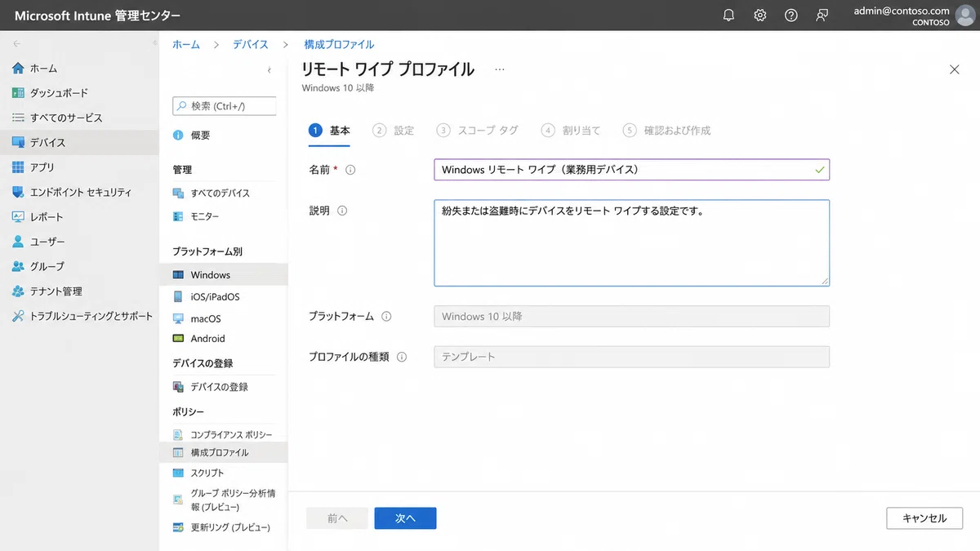Collapse the main left sidebar chevron
The width and height of the screenshot is (980, 551).
[x=154, y=43]
